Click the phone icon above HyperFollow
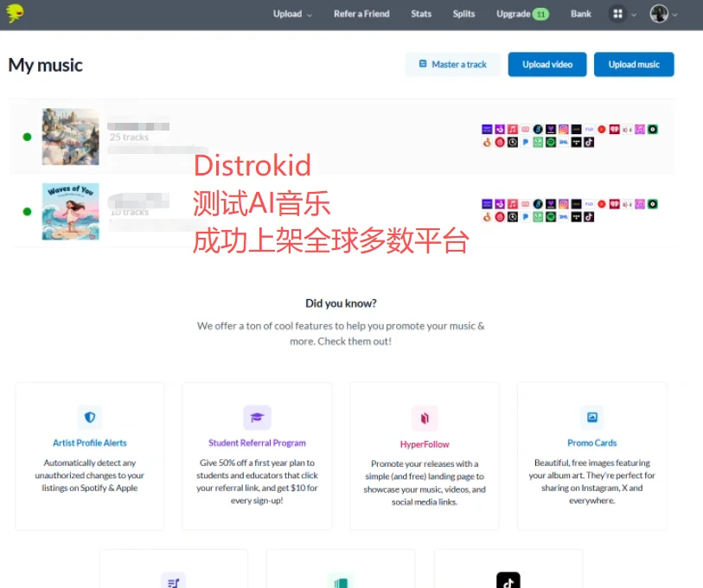Image resolution: width=703 pixels, height=588 pixels. click(x=425, y=418)
